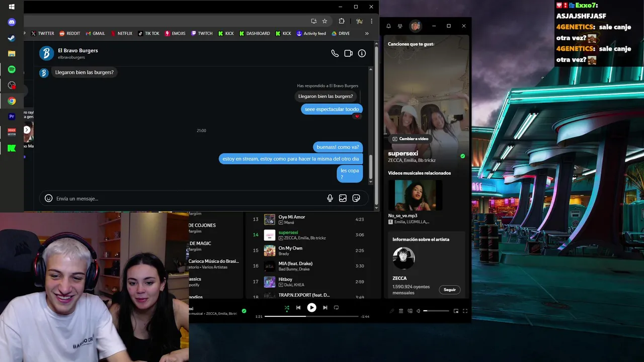The width and height of the screenshot is (644, 362).
Task: Open Chrome three-dot menu
Action: point(372,21)
